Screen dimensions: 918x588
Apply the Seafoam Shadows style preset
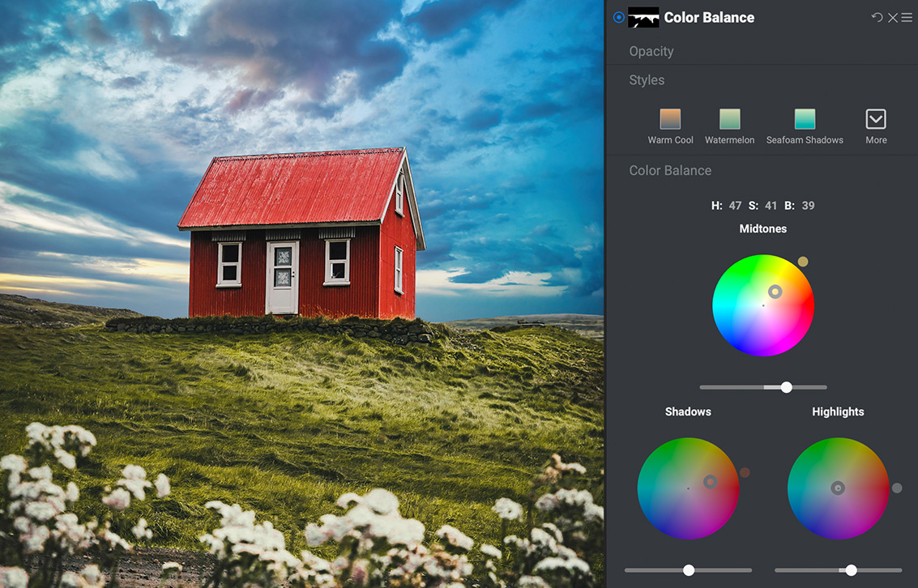(x=805, y=117)
